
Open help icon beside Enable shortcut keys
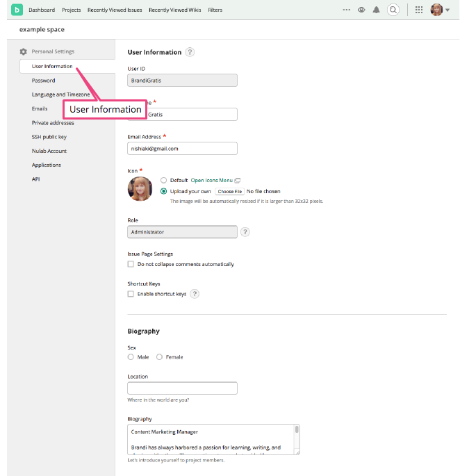tap(195, 294)
